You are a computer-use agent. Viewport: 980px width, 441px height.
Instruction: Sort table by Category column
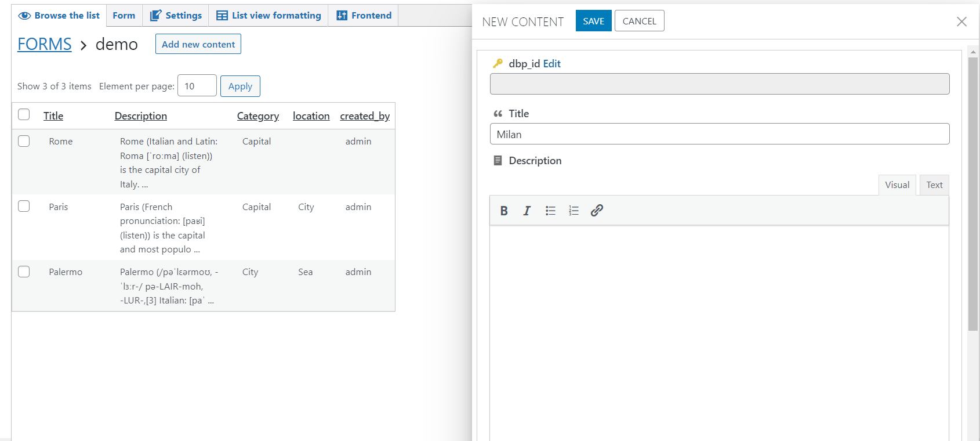pyautogui.click(x=258, y=116)
